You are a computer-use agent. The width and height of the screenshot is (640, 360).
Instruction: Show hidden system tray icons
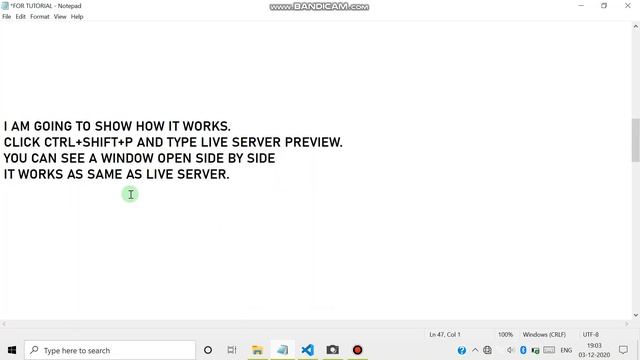pos(475,350)
